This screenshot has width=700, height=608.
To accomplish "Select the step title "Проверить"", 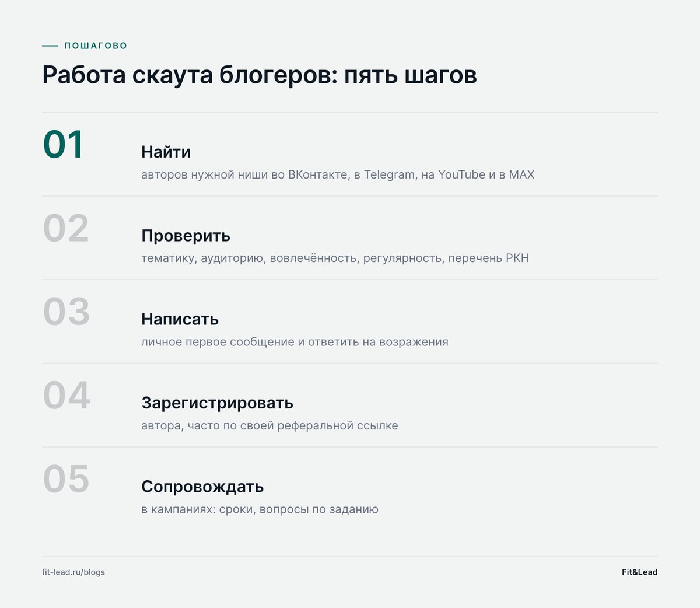I will [185, 236].
